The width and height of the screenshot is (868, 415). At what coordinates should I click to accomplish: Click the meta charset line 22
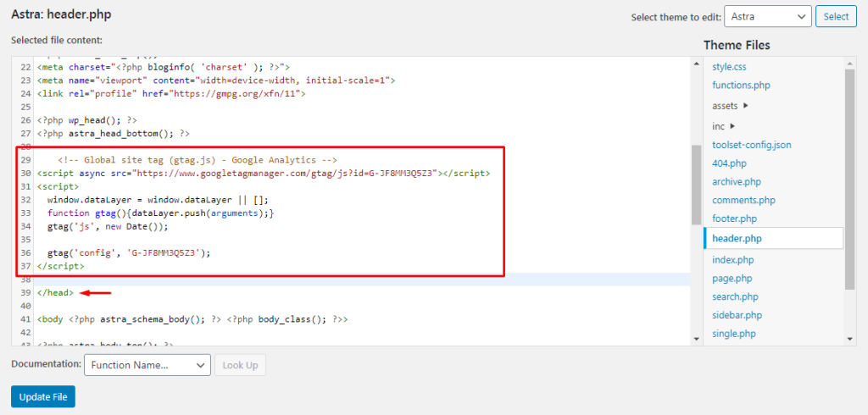coord(164,67)
